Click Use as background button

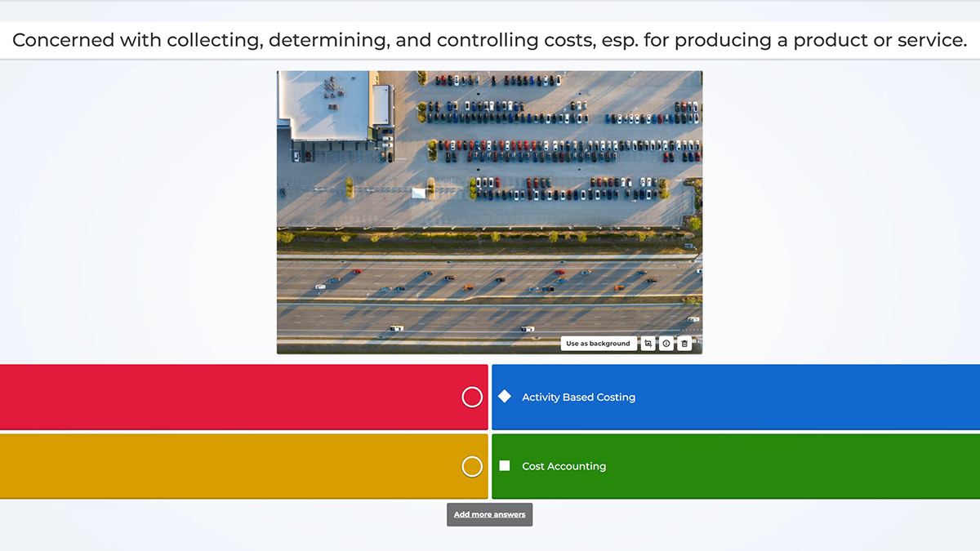point(599,344)
